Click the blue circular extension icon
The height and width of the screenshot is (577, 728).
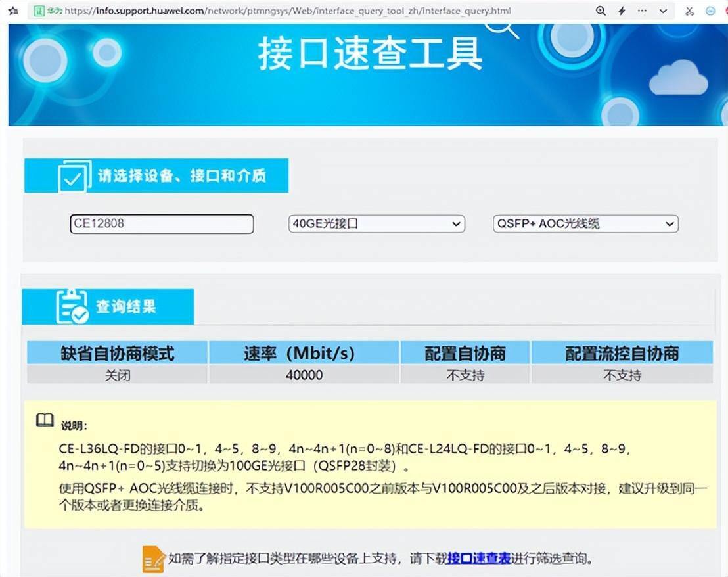[x=710, y=11]
